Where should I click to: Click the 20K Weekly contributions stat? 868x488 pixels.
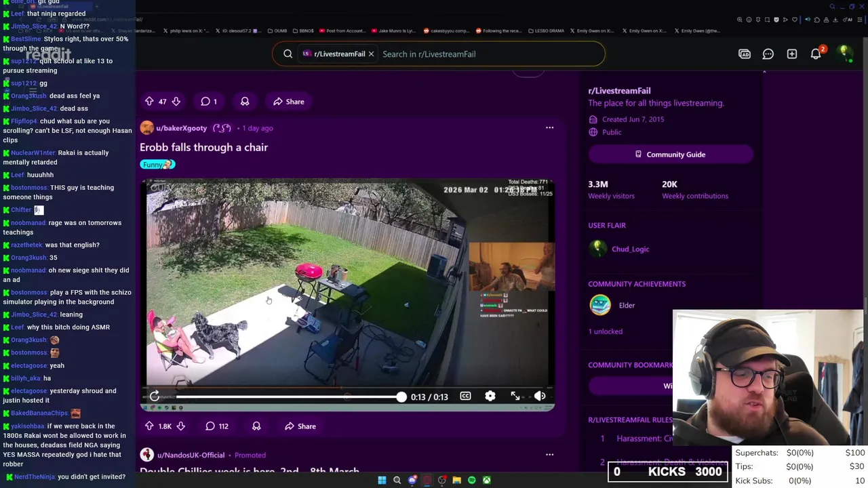(695, 190)
